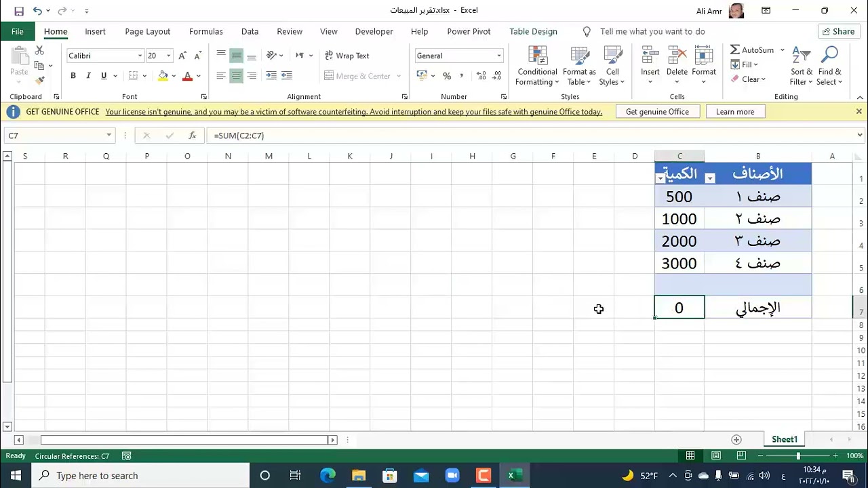The height and width of the screenshot is (488, 868).
Task: Open the font name Calibri dropdown
Action: tap(140, 56)
